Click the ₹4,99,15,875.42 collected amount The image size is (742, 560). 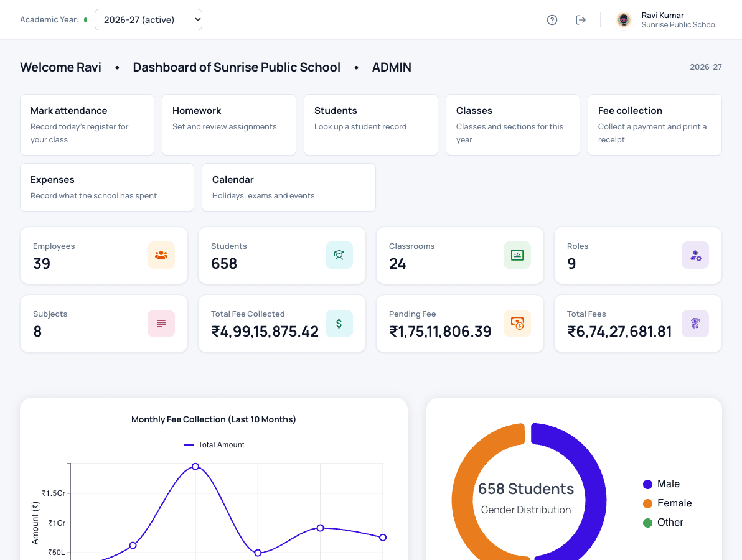tap(265, 332)
